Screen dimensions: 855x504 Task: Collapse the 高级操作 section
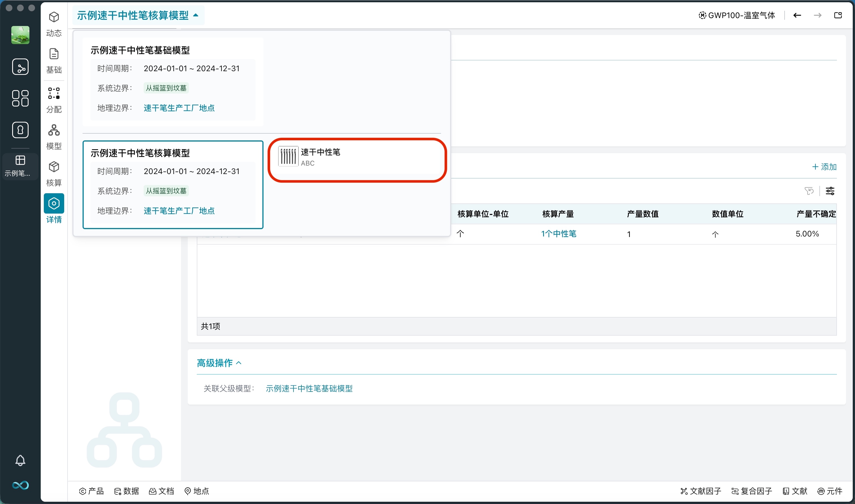point(219,363)
